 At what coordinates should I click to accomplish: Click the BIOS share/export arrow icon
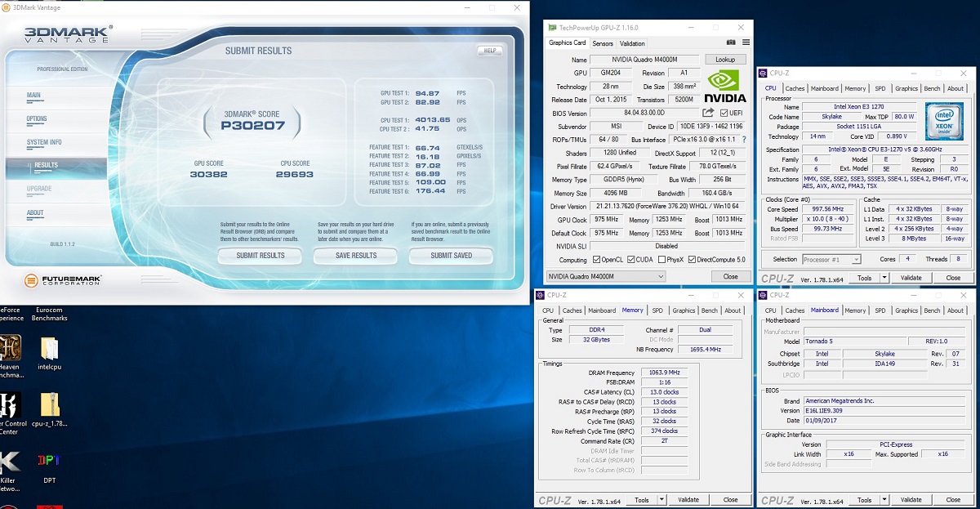click(x=708, y=113)
